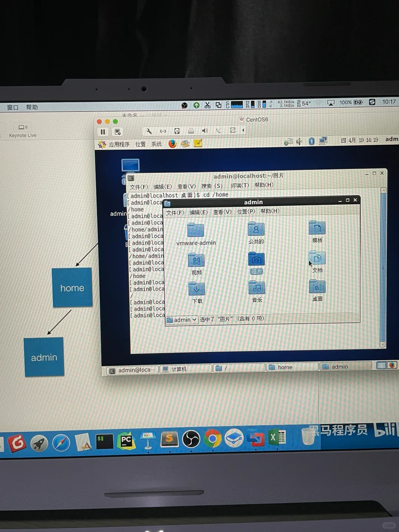The image size is (399, 532).
Task: Open the 下载 folder icon
Action: point(197,289)
